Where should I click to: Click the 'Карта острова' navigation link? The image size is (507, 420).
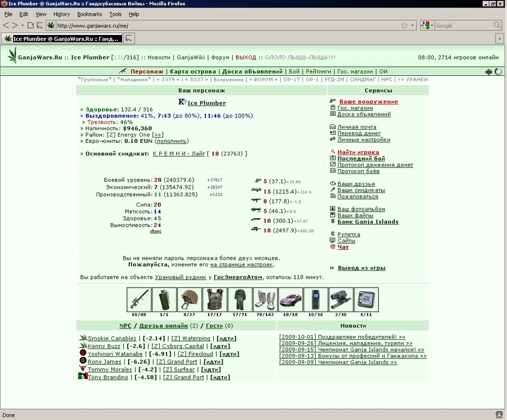pyautogui.click(x=193, y=71)
